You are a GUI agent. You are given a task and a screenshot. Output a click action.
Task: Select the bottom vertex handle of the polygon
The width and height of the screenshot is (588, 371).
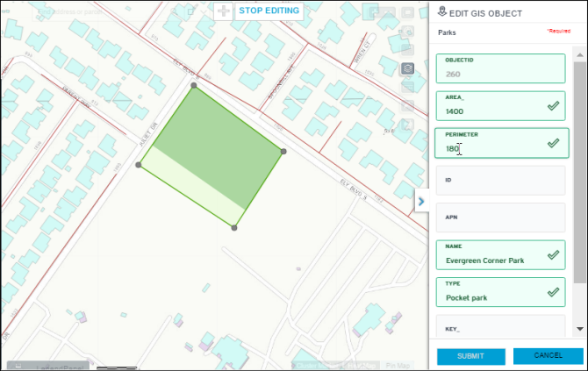click(x=234, y=227)
